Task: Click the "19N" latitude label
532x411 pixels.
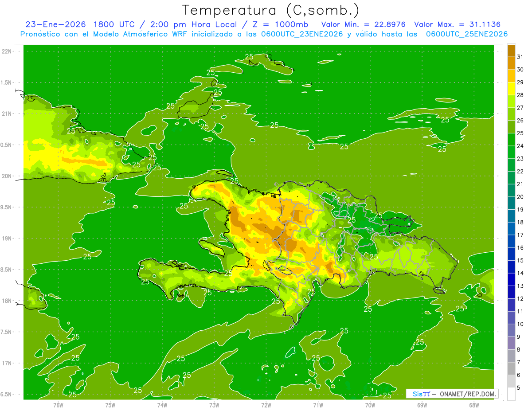Action: pos(7,239)
